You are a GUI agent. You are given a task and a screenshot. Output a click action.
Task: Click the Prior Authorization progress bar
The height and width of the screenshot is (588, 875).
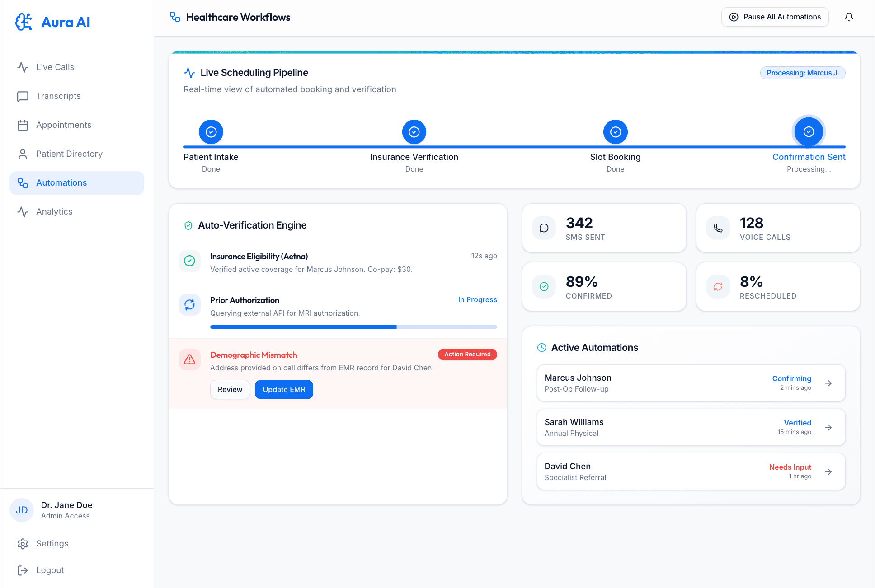pos(353,327)
